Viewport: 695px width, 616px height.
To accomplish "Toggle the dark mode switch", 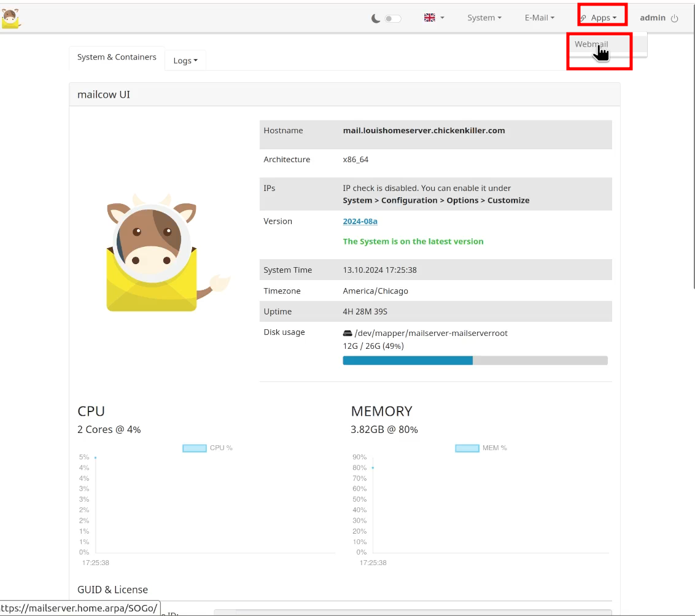I will 393,18.
